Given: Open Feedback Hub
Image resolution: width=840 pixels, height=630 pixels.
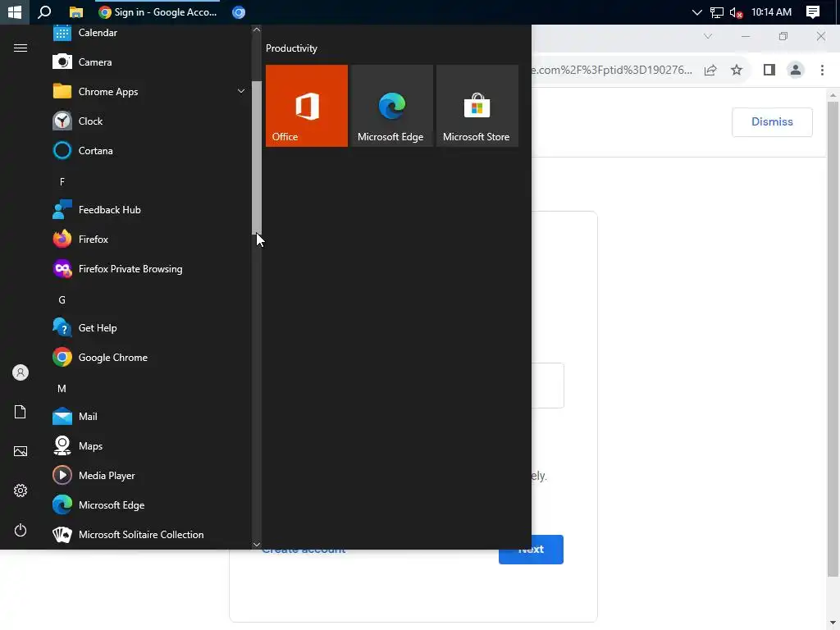Looking at the screenshot, I should point(150,210).
